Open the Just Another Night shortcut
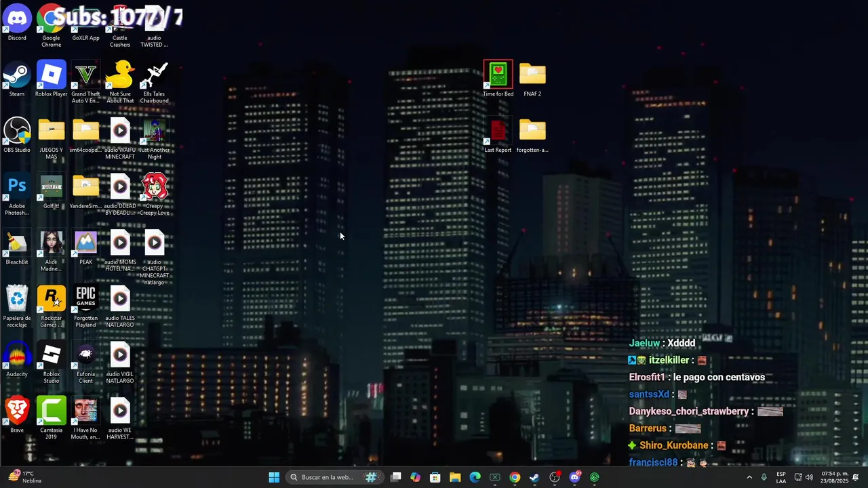 tap(154, 138)
